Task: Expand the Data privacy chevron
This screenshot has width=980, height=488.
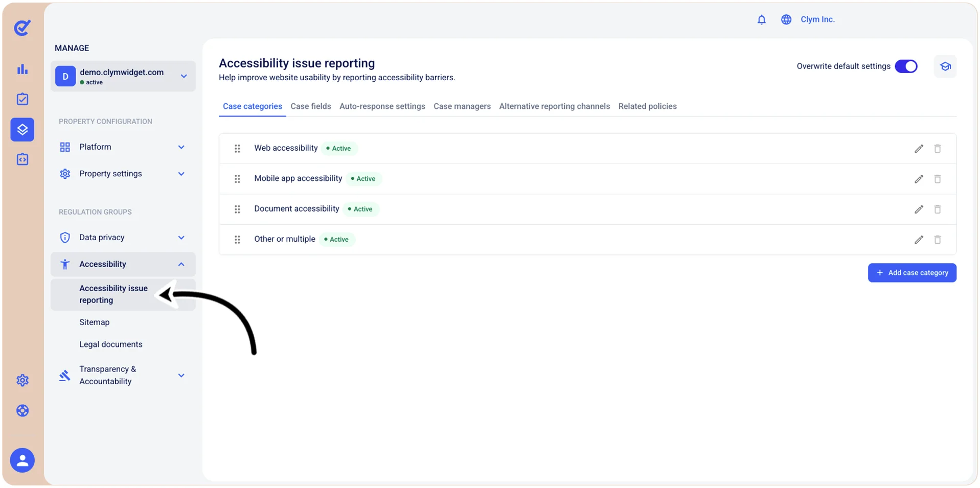Action: [x=181, y=238]
